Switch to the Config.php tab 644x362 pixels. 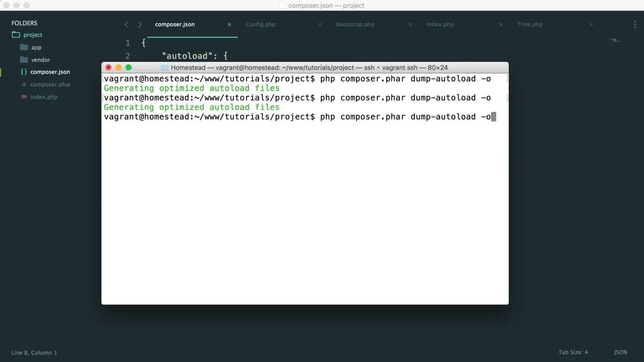point(260,25)
